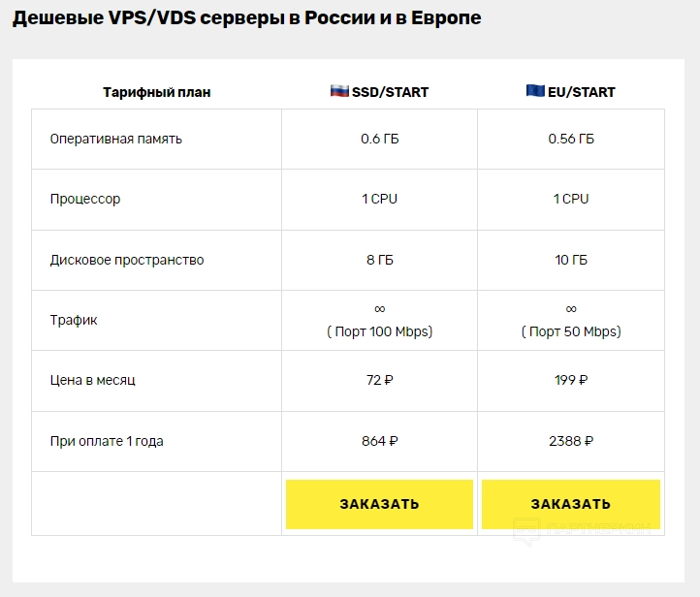
Task: Click the infinity symbol in SSD/START traffic cell
Action: pyautogui.click(x=379, y=308)
